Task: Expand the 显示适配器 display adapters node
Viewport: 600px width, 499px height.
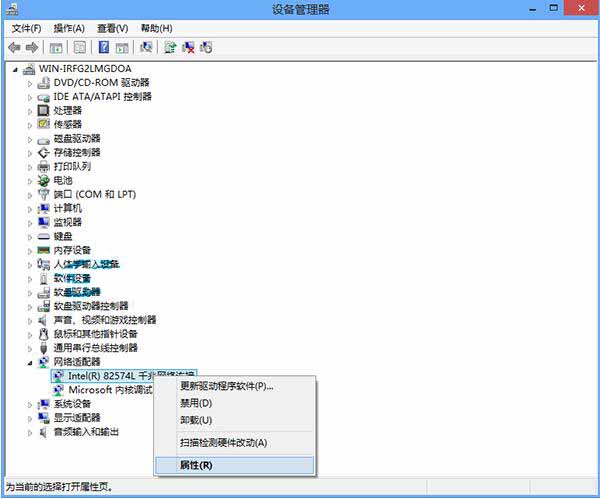Action: click(x=30, y=417)
